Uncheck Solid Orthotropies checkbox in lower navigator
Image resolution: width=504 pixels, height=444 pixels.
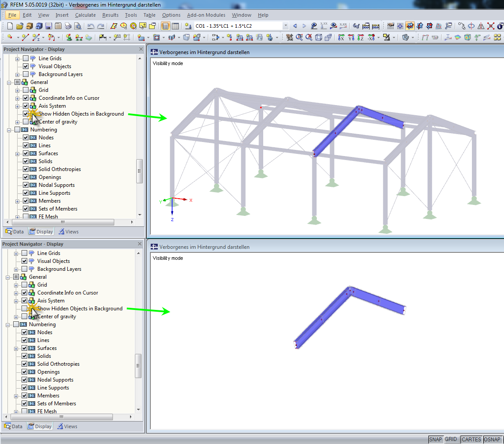click(25, 364)
